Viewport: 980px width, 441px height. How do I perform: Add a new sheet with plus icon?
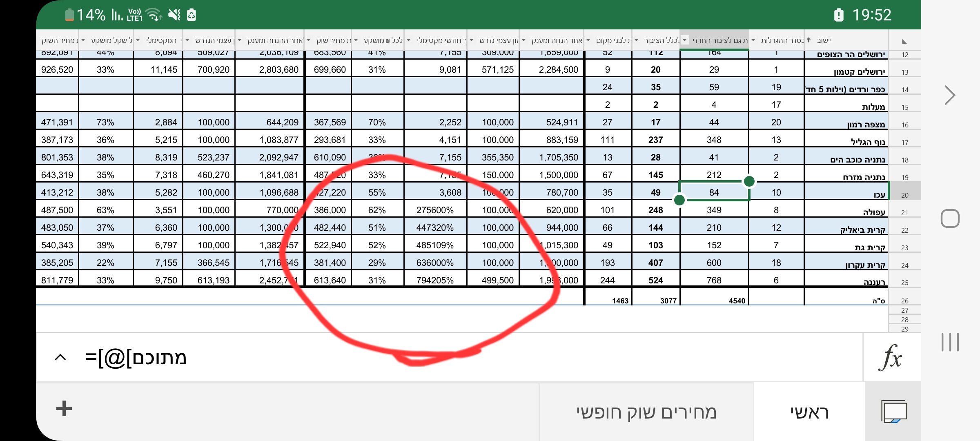tap(64, 408)
